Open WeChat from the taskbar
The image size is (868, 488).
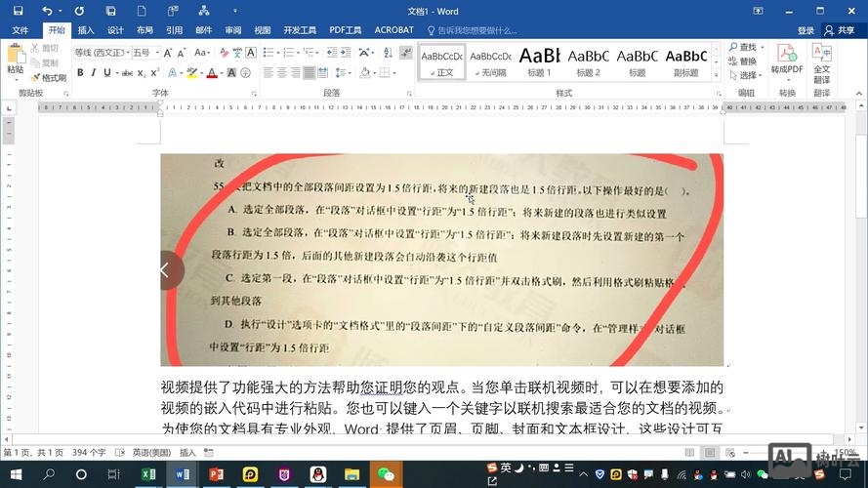point(386,474)
